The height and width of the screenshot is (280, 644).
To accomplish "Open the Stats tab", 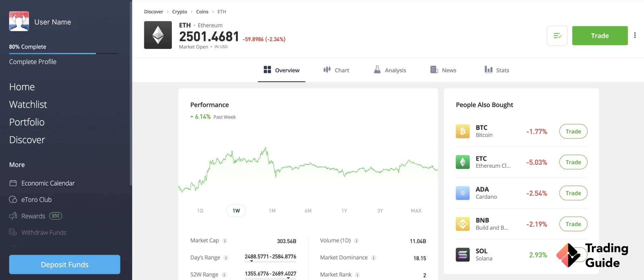I will point(497,70).
